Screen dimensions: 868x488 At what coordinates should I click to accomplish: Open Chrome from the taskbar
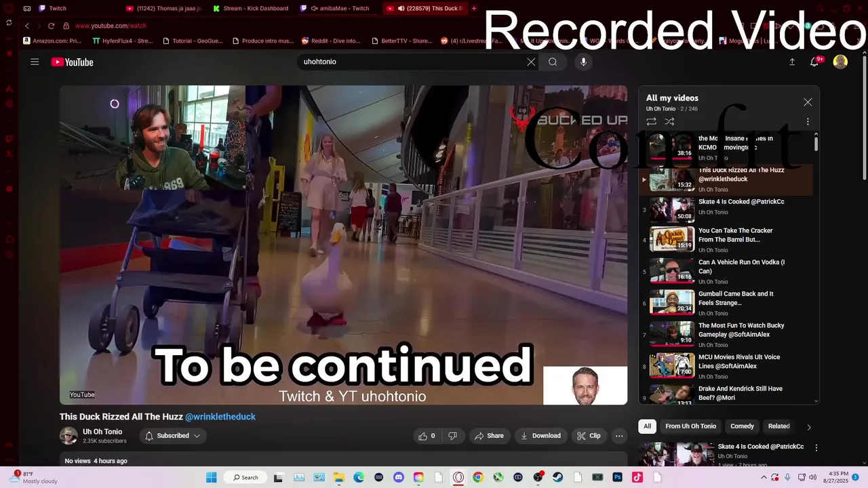click(478, 477)
